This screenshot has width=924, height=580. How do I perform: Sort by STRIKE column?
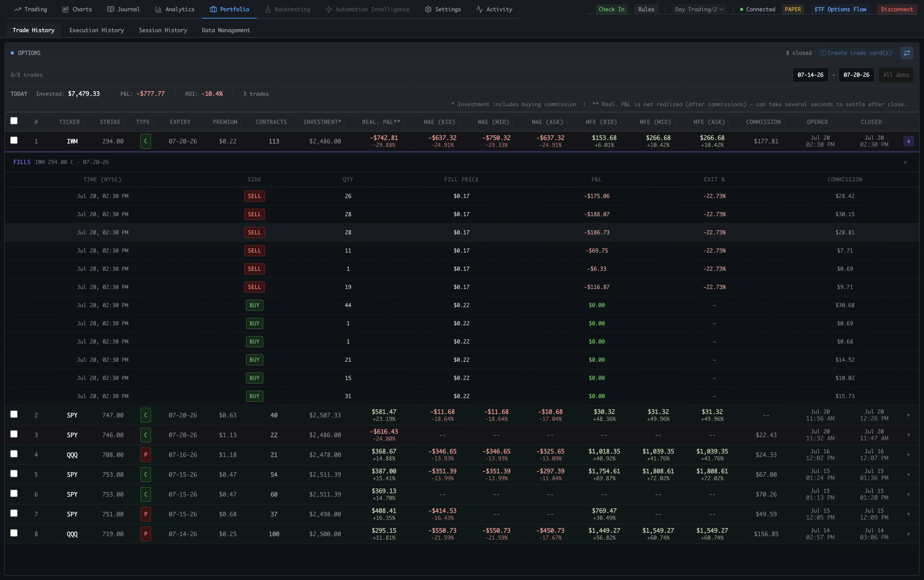click(113, 122)
